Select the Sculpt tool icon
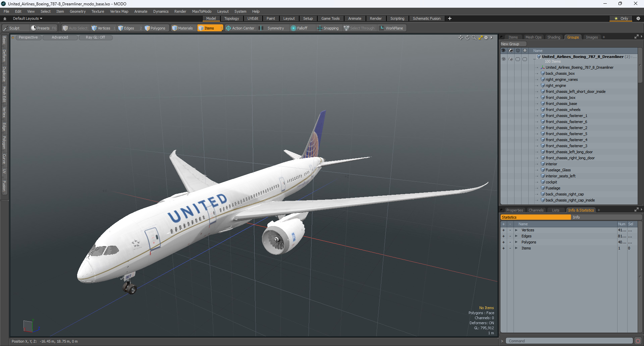This screenshot has width=644, height=346. (5, 28)
